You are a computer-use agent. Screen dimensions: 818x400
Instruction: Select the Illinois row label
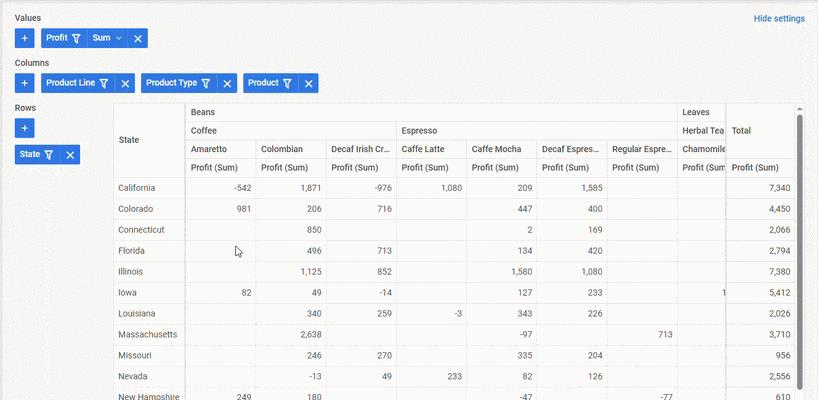pos(149,272)
